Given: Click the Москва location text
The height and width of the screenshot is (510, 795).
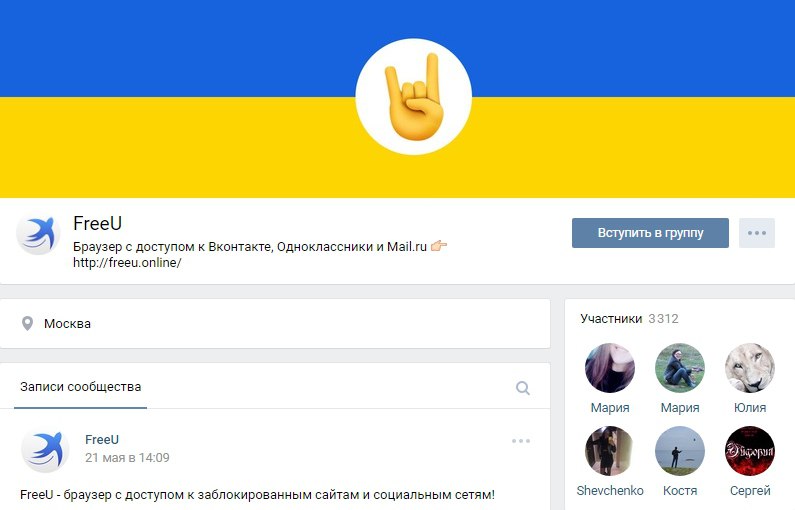Looking at the screenshot, I should pyautogui.click(x=67, y=323).
